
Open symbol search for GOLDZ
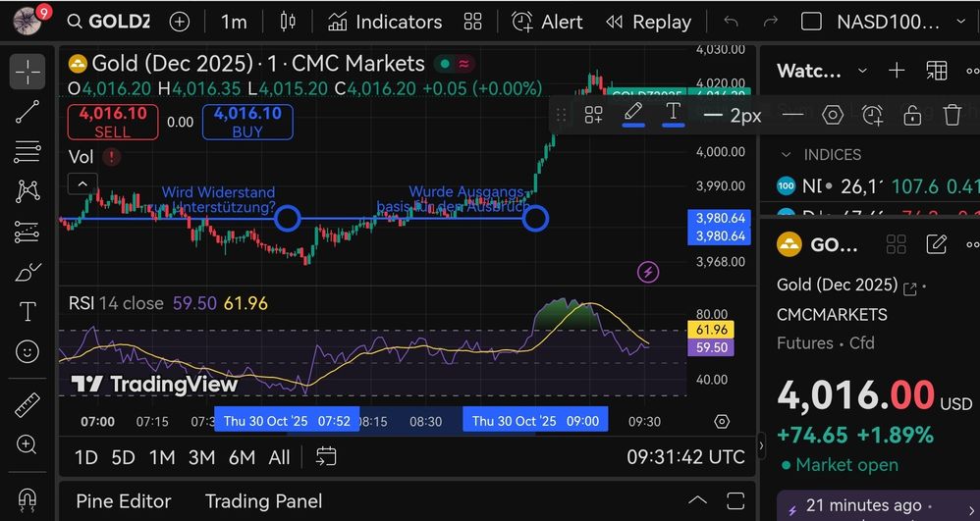pyautogui.click(x=109, y=22)
